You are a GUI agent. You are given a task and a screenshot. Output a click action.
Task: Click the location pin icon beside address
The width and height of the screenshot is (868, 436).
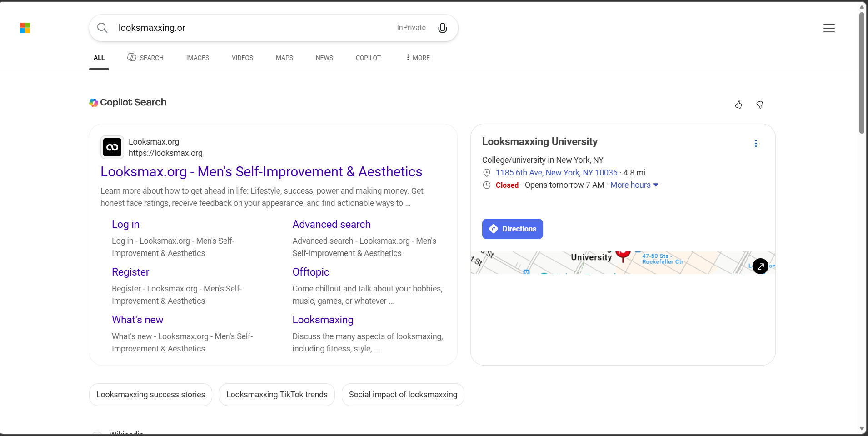(x=487, y=173)
